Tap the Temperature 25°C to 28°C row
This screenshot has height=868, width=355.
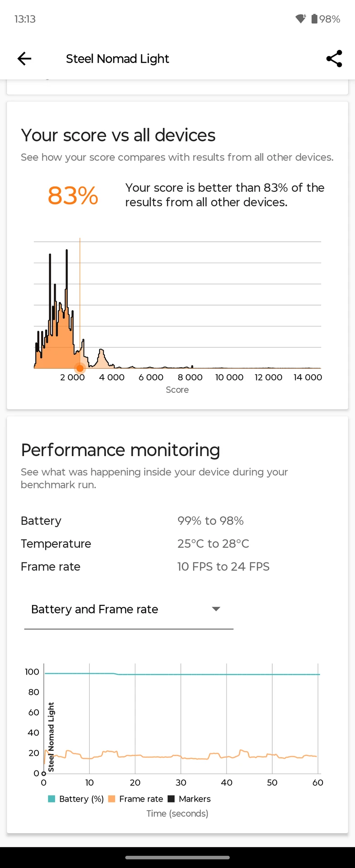coord(177,543)
